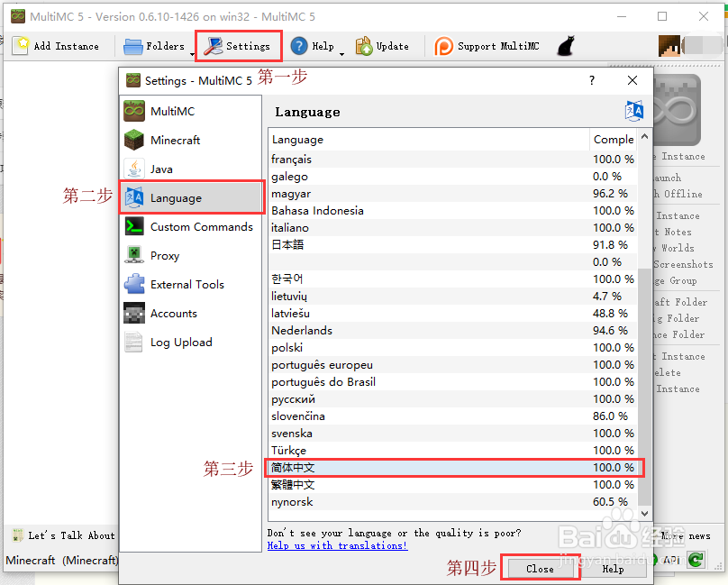
Task: Select latviešu language row
Action: 452,313
